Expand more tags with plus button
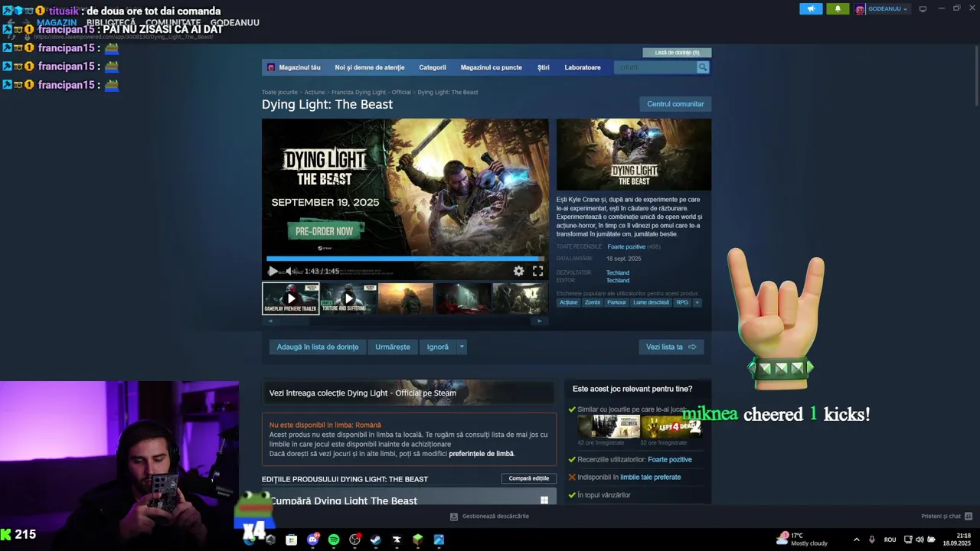The width and height of the screenshot is (980, 551). [x=697, y=302]
